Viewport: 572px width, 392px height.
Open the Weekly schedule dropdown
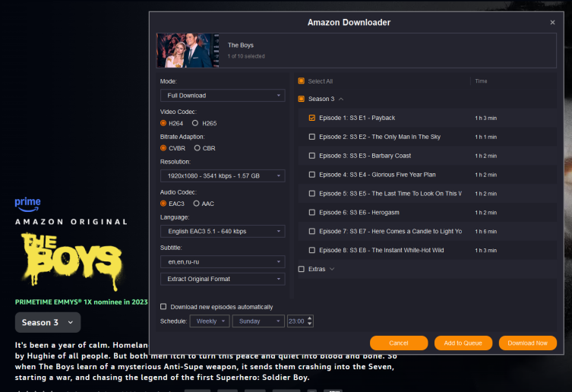click(x=210, y=321)
